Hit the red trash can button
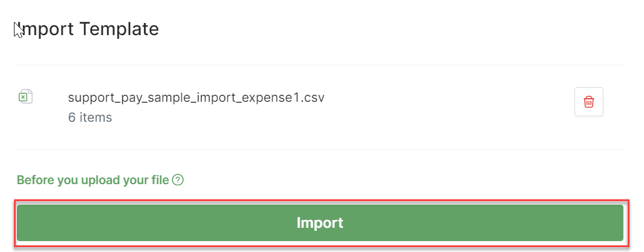The image size is (644, 252). tap(588, 102)
